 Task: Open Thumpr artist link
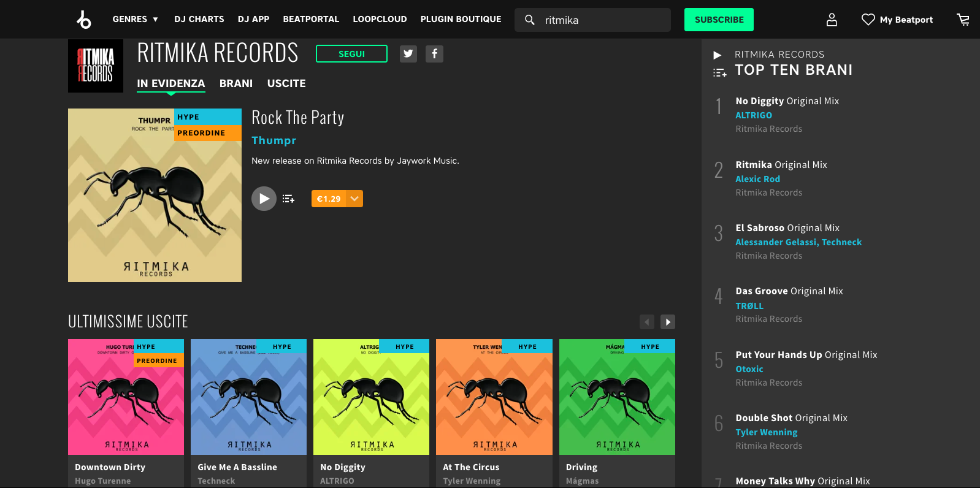pyautogui.click(x=274, y=140)
